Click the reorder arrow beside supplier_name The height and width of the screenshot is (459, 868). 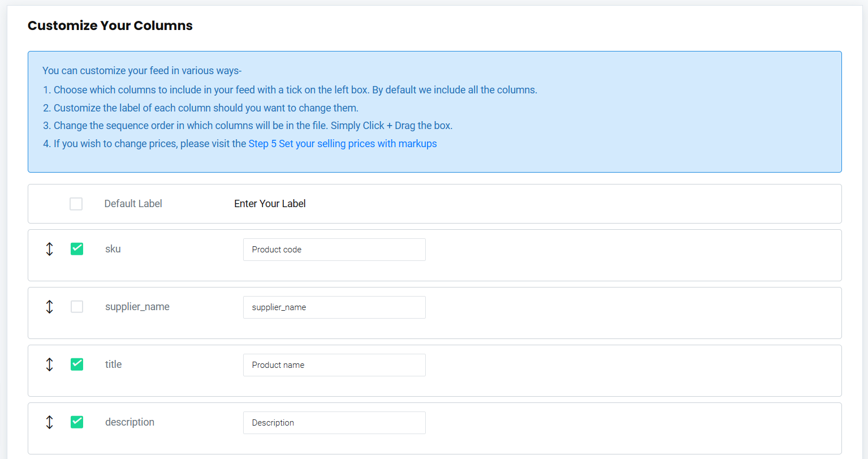point(49,307)
